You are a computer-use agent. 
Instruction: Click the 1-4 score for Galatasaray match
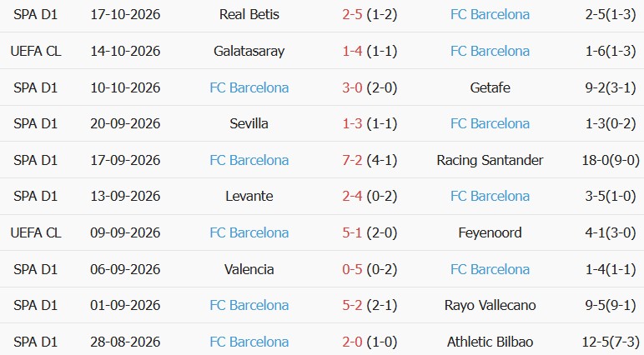coord(352,52)
